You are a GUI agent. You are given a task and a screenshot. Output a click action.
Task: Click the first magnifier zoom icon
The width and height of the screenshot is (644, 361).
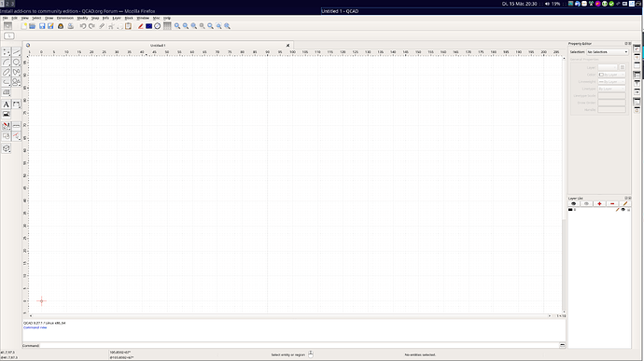click(177, 26)
